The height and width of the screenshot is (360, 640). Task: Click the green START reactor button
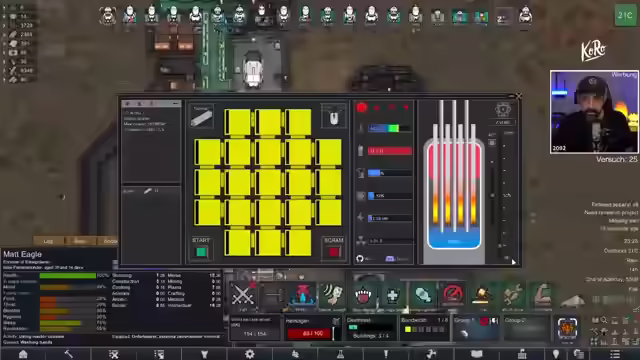pos(201,252)
